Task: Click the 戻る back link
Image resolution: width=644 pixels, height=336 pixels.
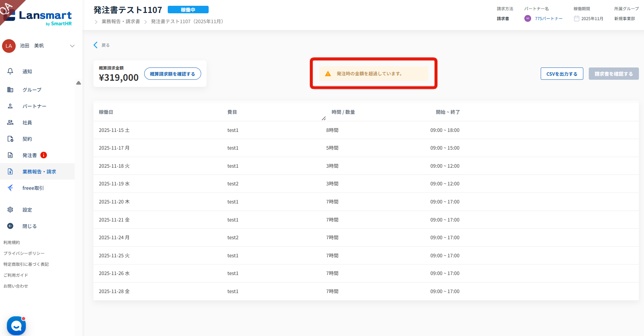Action: coord(106,45)
